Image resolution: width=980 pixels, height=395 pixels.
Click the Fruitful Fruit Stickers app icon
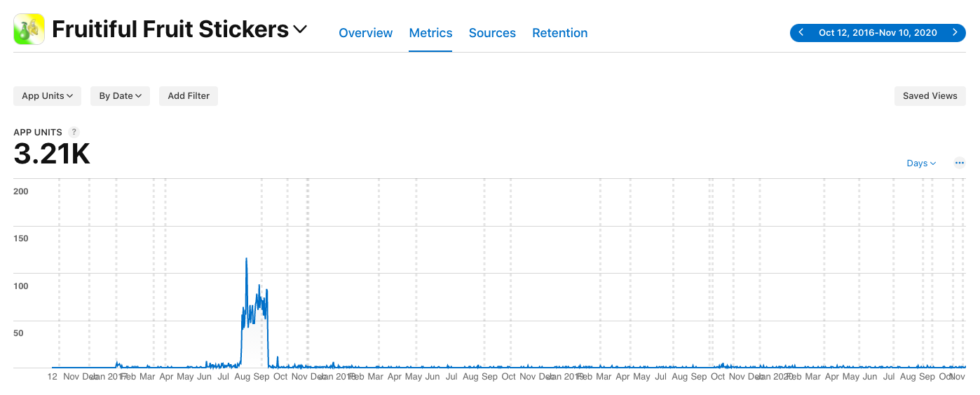(x=29, y=29)
